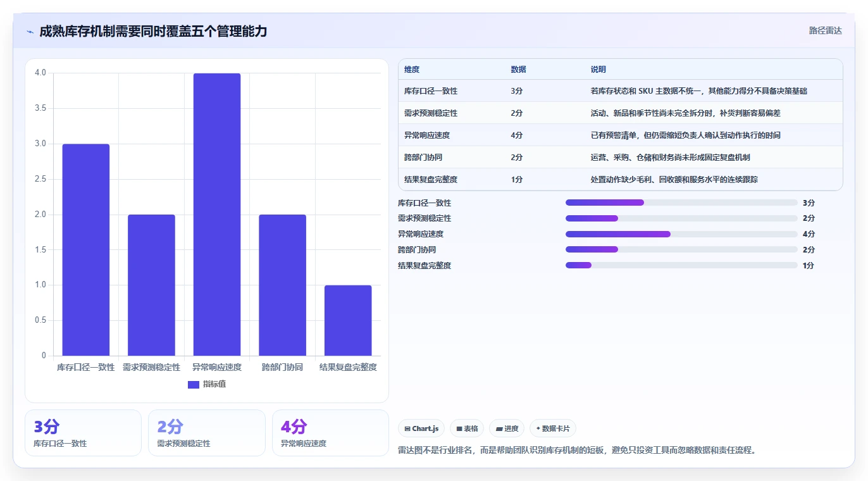The height and width of the screenshot is (481, 868).
Task: Click the 路径雷达 label in header
Action: point(825,30)
